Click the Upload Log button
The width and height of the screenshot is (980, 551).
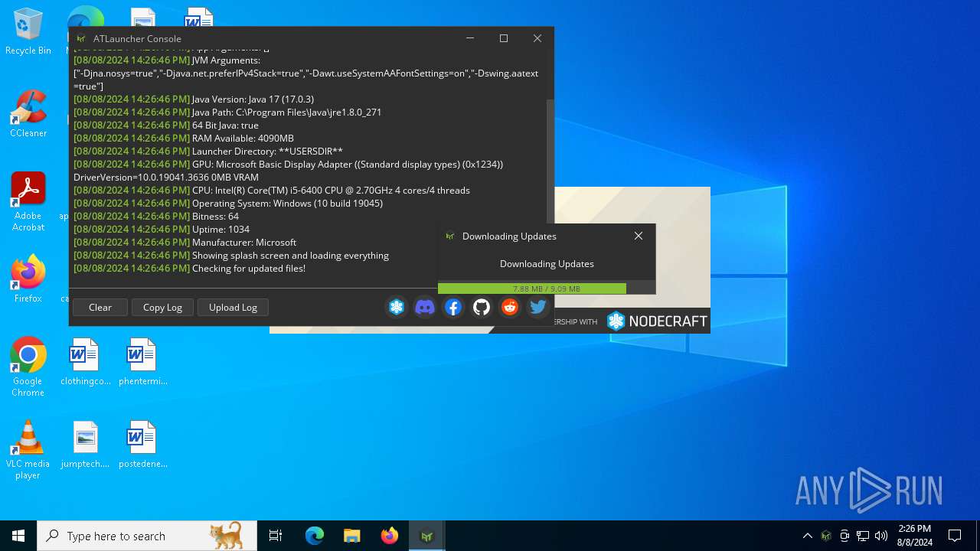point(233,307)
